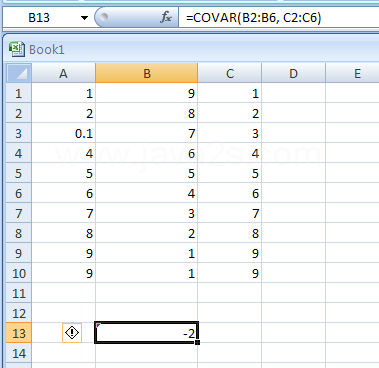379x368 pixels.
Task: Click the Select All corner triangle
Action: [19, 73]
